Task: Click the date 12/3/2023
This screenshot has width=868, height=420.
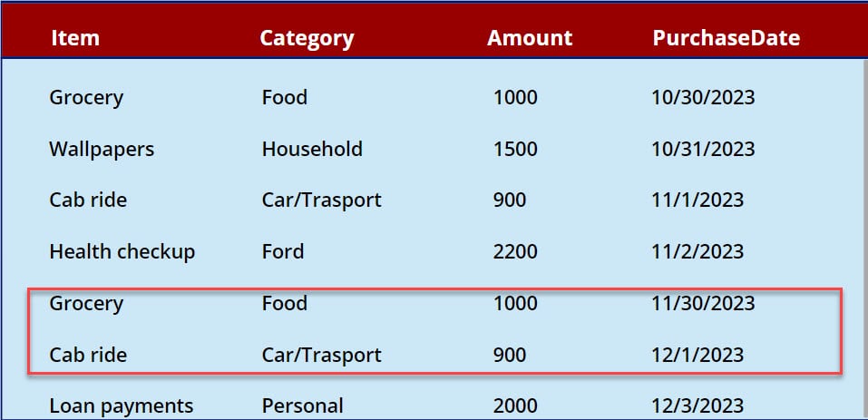Action: (697, 406)
